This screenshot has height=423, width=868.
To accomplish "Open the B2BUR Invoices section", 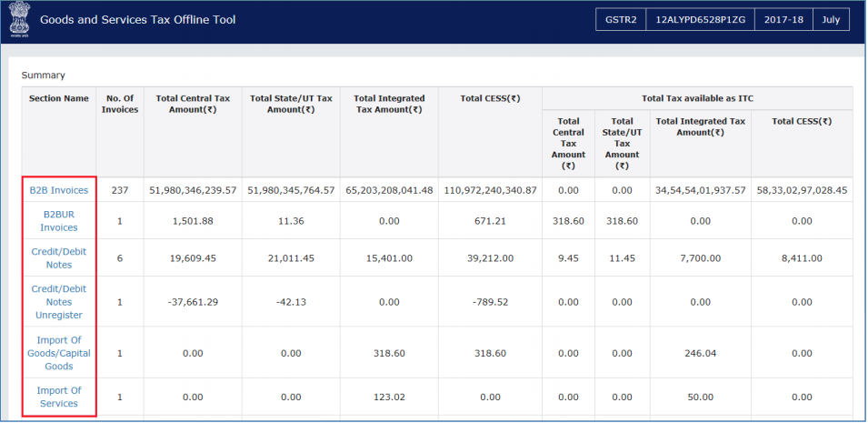I will pyautogui.click(x=59, y=221).
